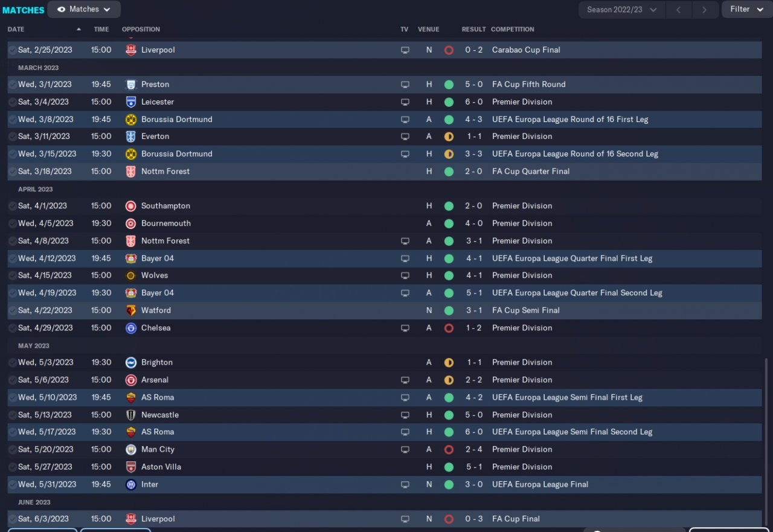
Task: Click the Liverpool club badge in Carabao Cup Final row
Action: coord(131,50)
